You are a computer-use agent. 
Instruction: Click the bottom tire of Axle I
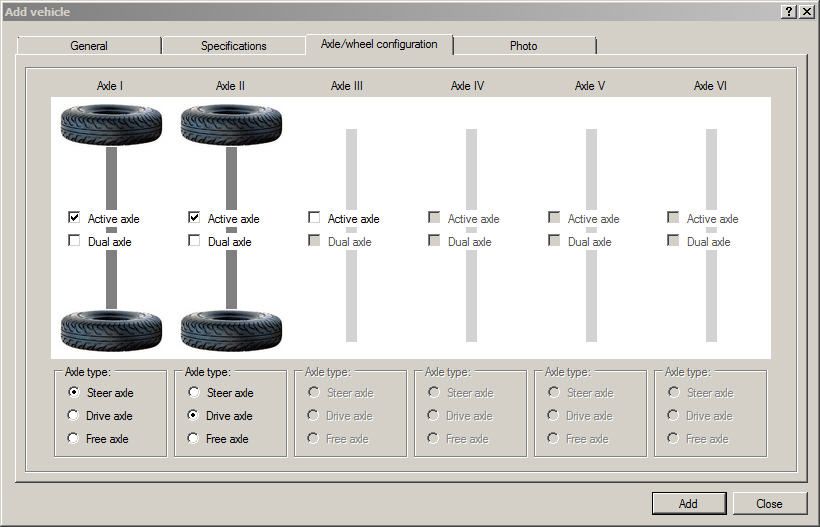tap(111, 330)
